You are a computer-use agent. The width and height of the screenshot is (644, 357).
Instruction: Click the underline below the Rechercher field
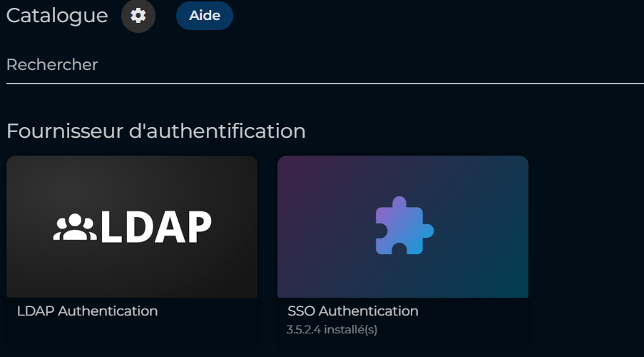(x=321, y=84)
